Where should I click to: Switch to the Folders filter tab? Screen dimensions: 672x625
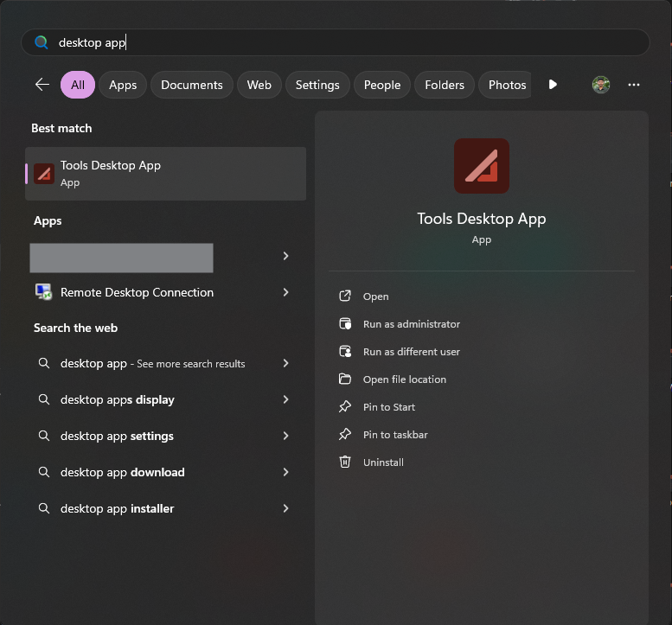point(445,85)
